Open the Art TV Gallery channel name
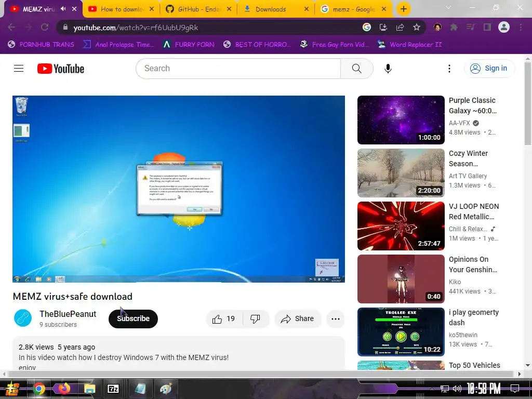The image size is (532, 399). (468, 176)
